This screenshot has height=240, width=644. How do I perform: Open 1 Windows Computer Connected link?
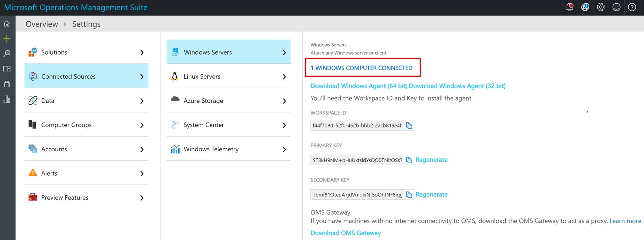(361, 68)
